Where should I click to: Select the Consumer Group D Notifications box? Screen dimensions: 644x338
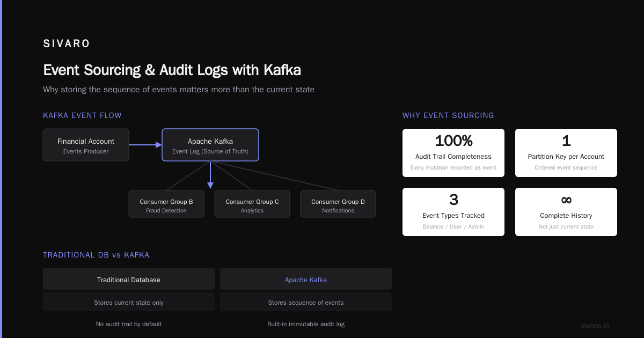tap(338, 204)
